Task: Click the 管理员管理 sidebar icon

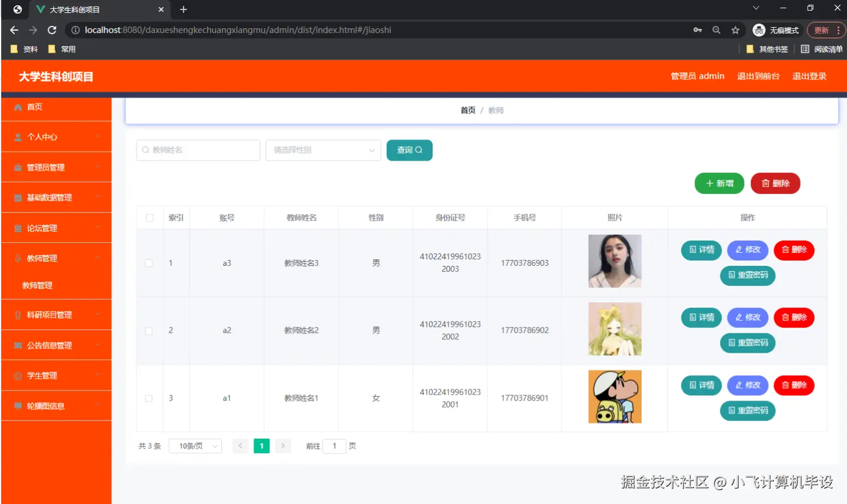Action: pyautogui.click(x=17, y=166)
